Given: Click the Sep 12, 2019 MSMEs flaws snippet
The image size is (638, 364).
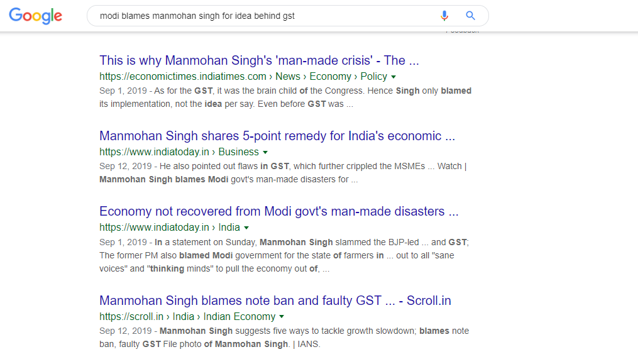Looking at the screenshot, I should pos(283,173).
